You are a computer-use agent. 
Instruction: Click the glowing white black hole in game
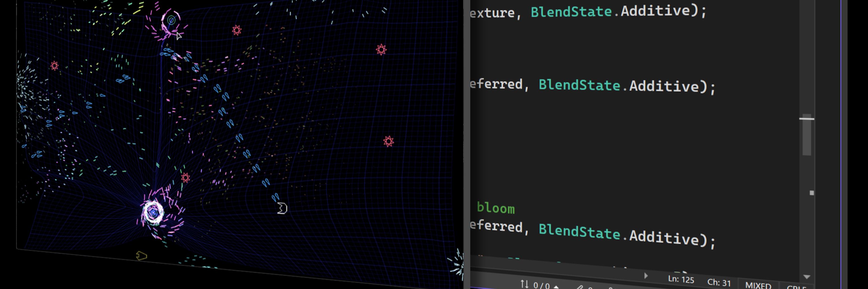(153, 212)
